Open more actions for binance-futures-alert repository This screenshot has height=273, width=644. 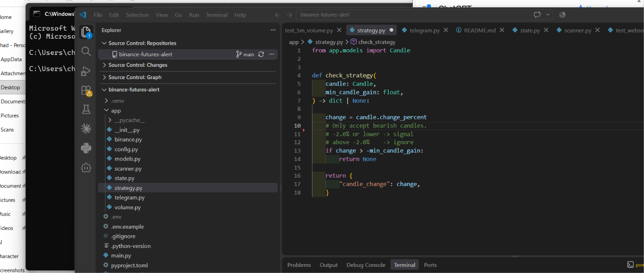pos(271,55)
